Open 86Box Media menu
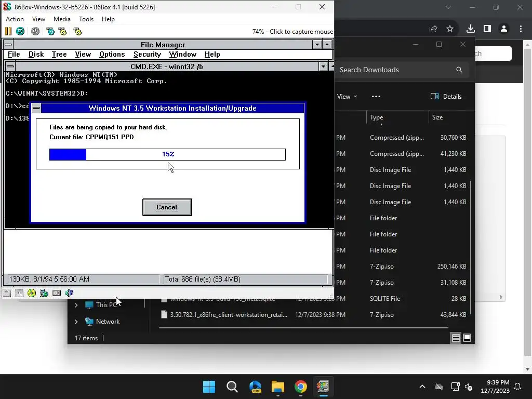 click(62, 19)
